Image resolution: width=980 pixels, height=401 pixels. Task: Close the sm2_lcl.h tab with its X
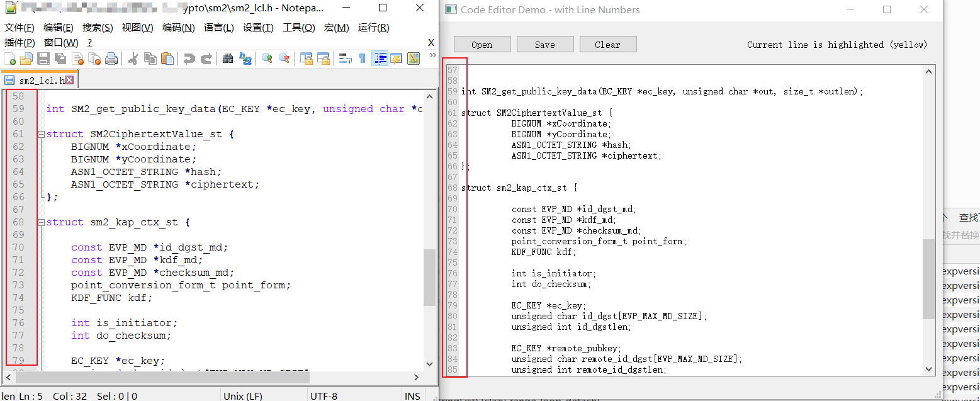[x=69, y=80]
